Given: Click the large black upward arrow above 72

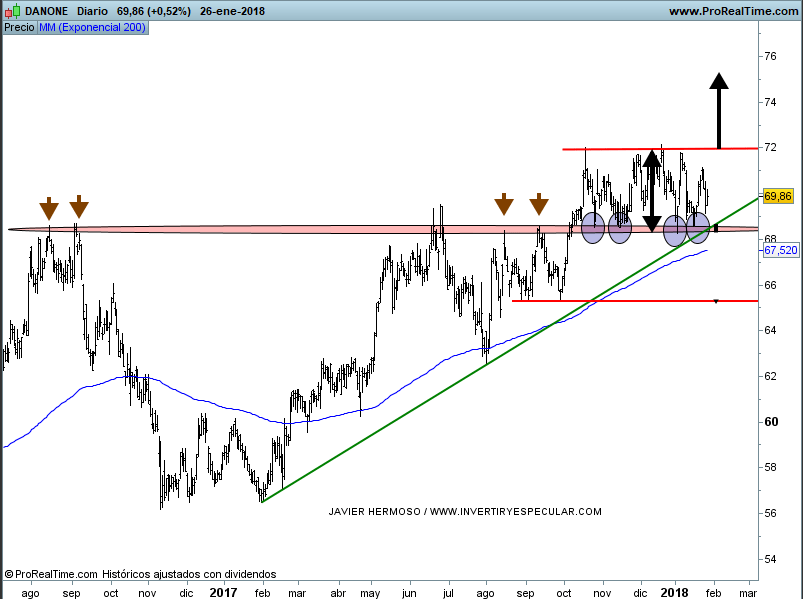Looking at the screenshot, I should [x=718, y=108].
